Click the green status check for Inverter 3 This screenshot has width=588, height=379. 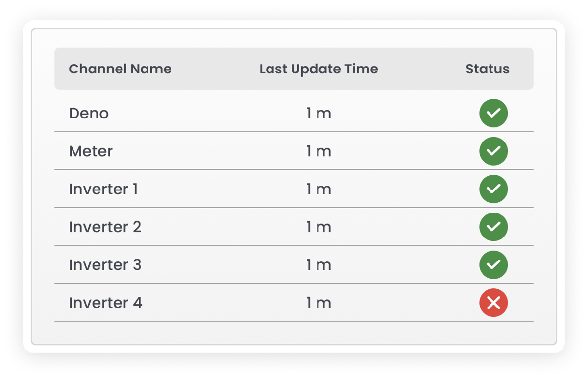[x=493, y=265]
